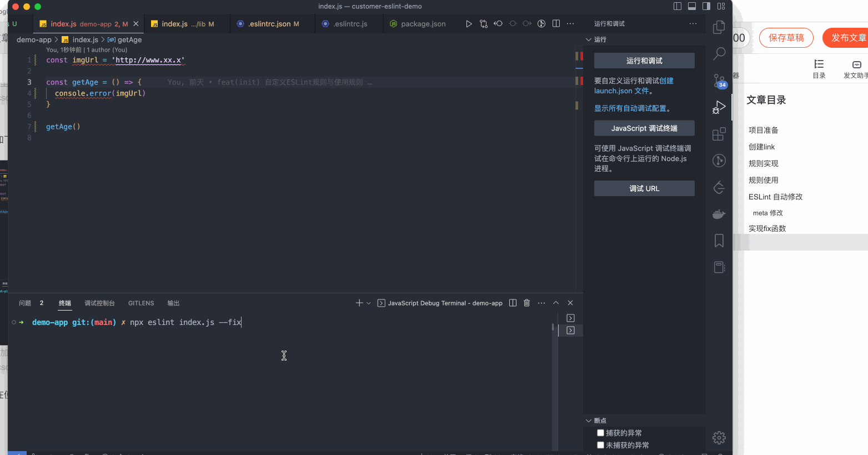This screenshot has height=455, width=868.
Task: Open Source Control with 34 changes badge
Action: (x=719, y=81)
